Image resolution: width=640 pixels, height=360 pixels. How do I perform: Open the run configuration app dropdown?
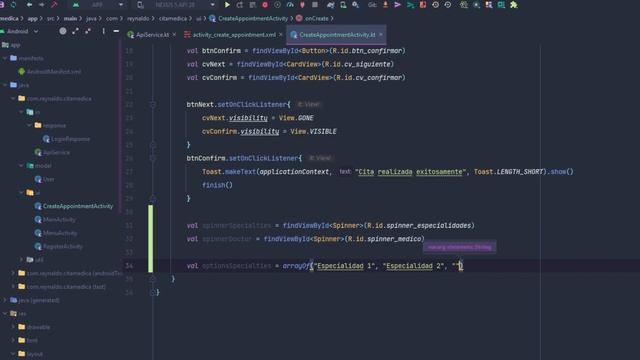[x=98, y=5]
